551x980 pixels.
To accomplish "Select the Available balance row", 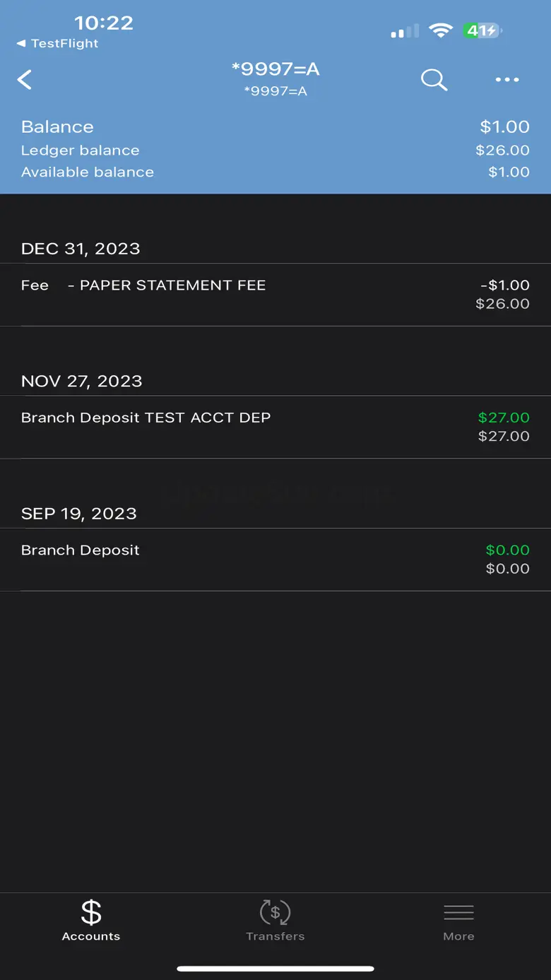I will pos(275,172).
